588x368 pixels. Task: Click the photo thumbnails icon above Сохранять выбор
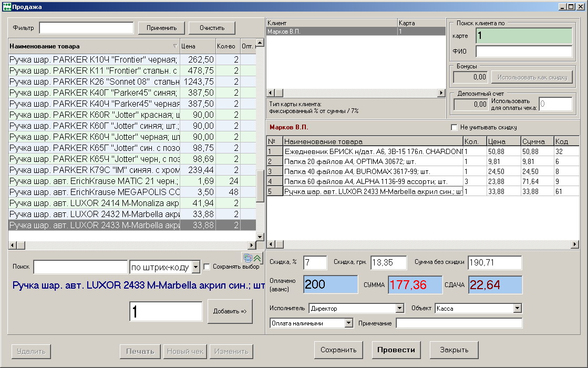(x=247, y=258)
